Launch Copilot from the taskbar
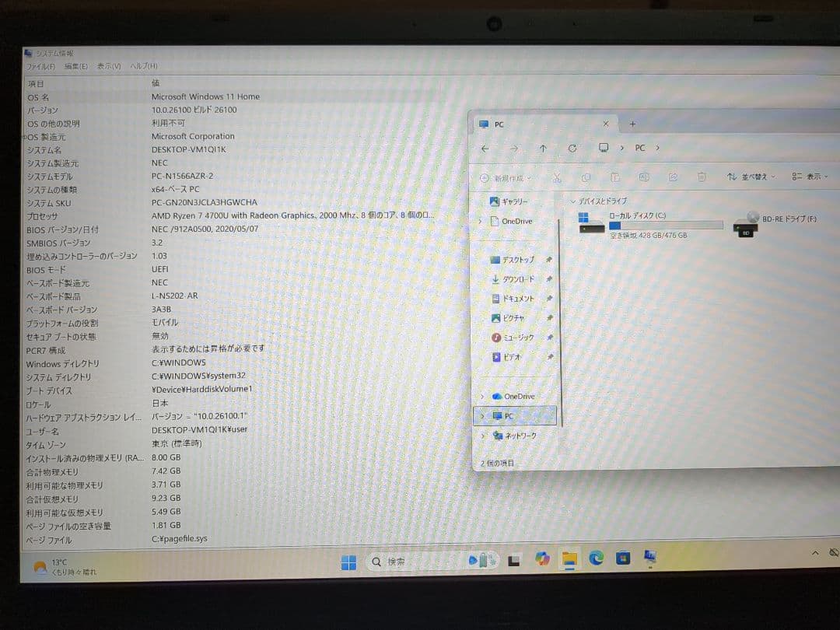840x630 pixels. (x=541, y=561)
